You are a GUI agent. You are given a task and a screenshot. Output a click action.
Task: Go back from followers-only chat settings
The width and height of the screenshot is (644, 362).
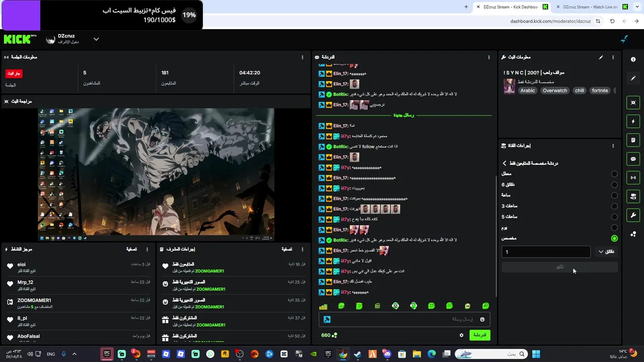pos(504,163)
